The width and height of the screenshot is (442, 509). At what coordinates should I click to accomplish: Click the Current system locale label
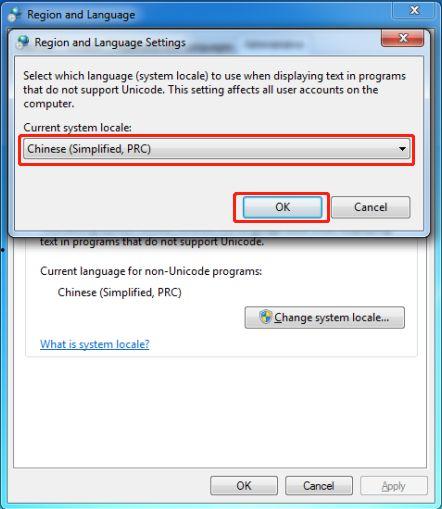point(77,128)
